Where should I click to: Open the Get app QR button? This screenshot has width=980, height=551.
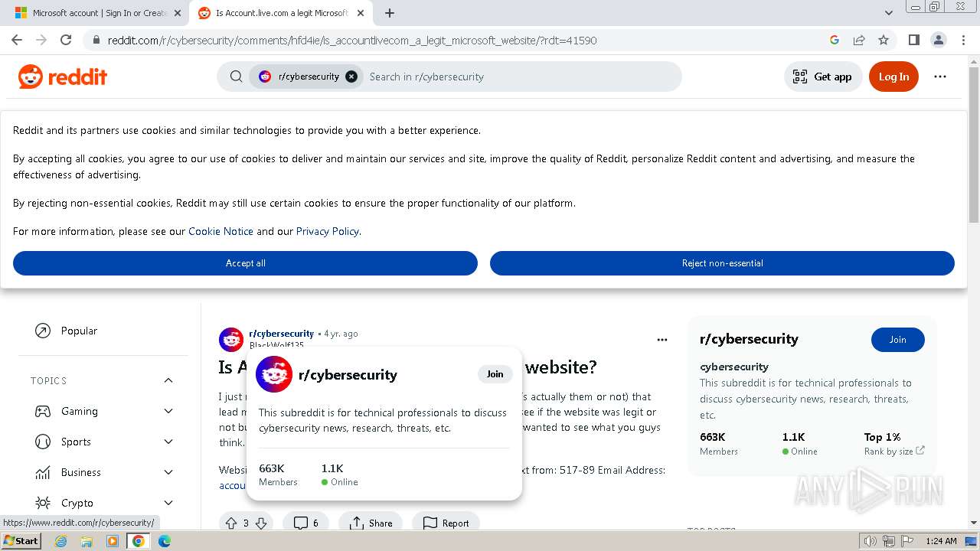[823, 77]
